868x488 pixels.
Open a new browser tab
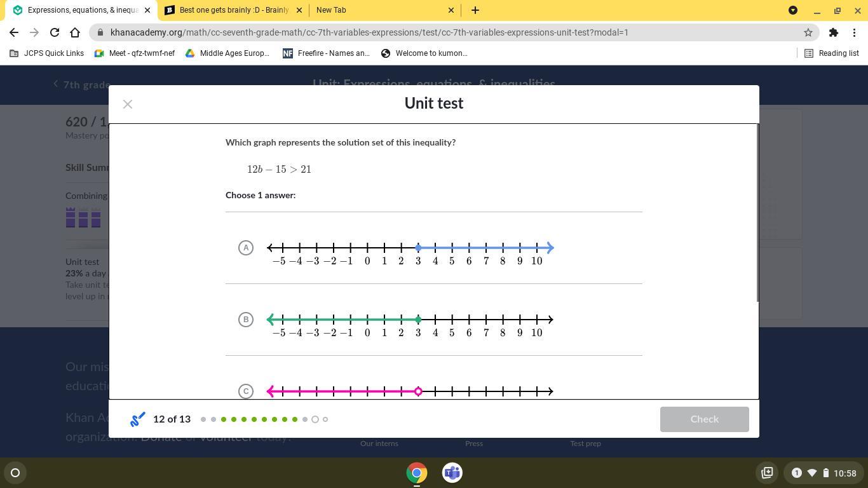475,10
